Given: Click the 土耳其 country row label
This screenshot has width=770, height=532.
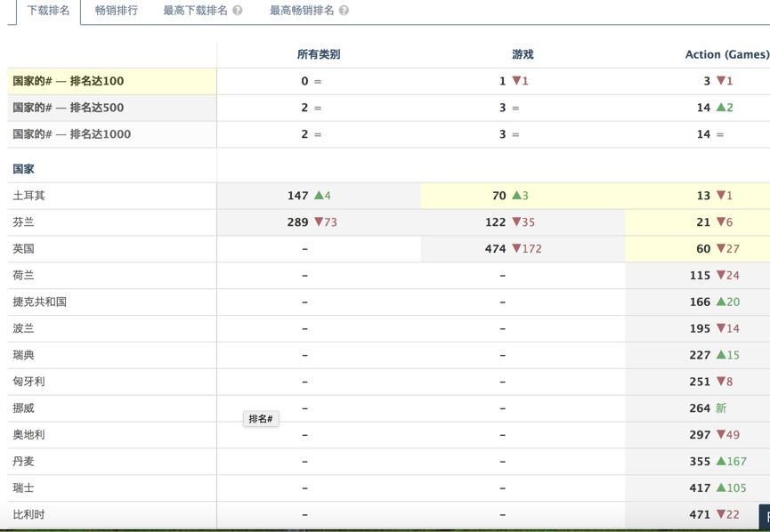Looking at the screenshot, I should point(28,196).
